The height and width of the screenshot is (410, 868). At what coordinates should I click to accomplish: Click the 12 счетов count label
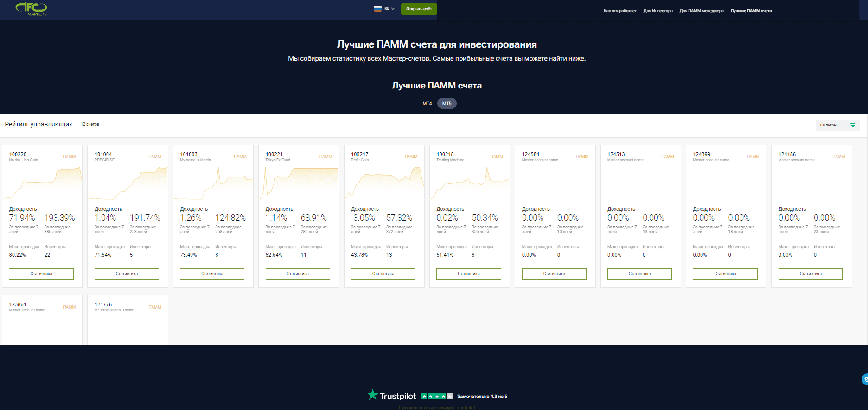(x=89, y=124)
